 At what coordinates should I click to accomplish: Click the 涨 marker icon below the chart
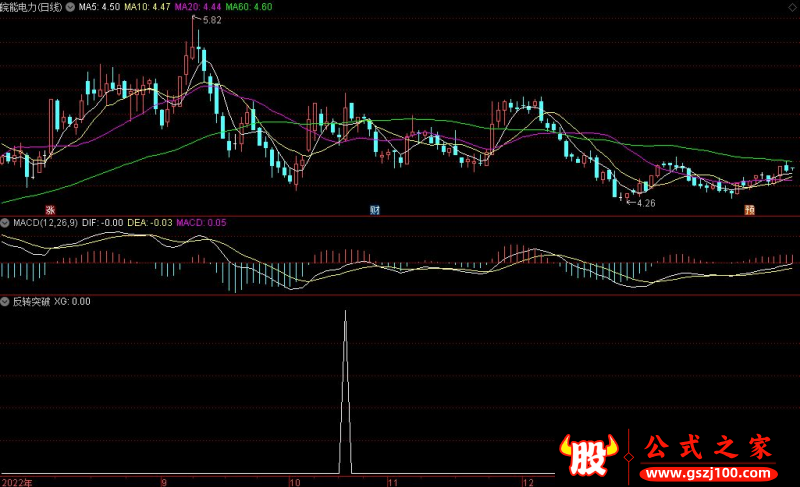click(50, 210)
